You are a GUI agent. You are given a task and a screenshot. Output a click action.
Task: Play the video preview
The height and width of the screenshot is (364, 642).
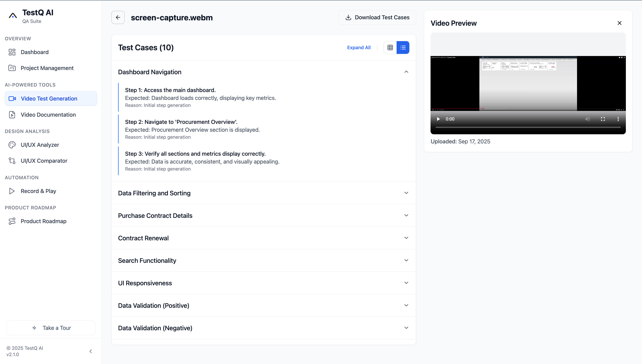tap(438, 119)
